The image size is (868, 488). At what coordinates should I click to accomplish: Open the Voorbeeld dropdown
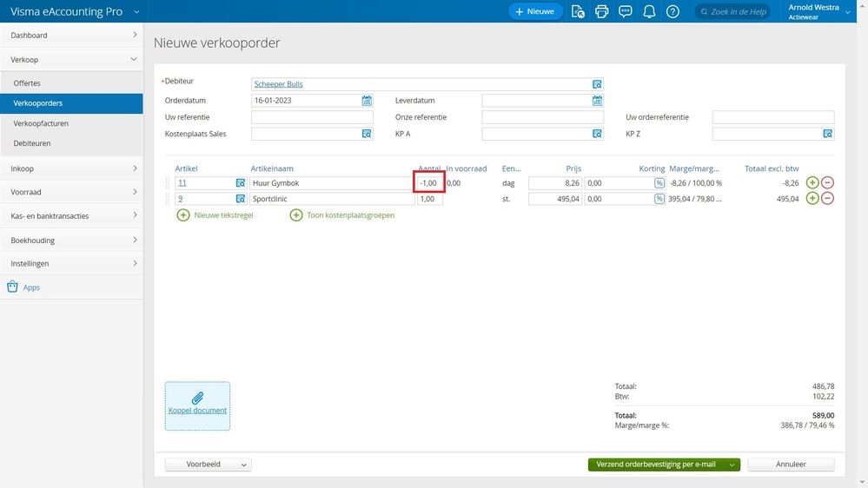(209, 465)
